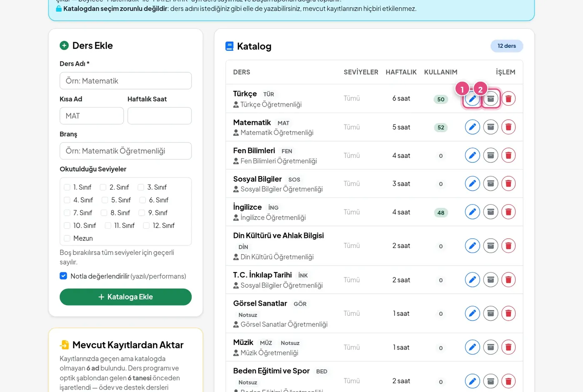Focus the Kısa Ad input field
The image size is (583, 392).
click(x=92, y=116)
